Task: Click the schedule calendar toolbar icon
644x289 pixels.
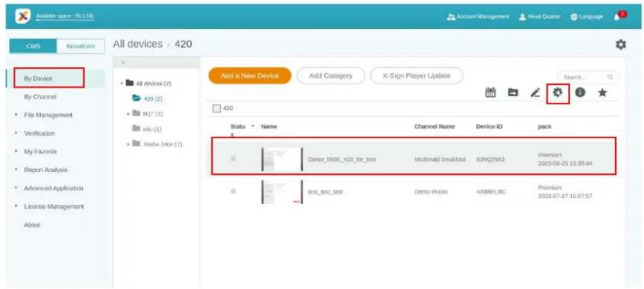Action: (490, 93)
